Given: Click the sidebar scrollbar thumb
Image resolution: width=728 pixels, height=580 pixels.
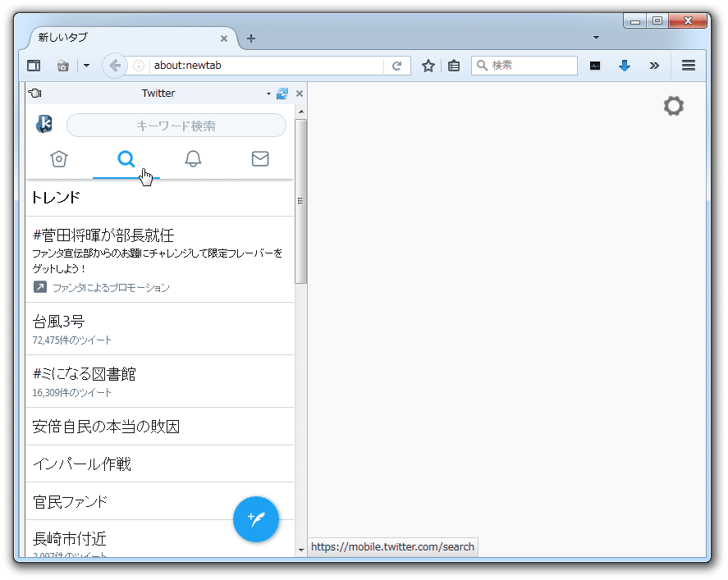Looking at the screenshot, I should pos(301,200).
